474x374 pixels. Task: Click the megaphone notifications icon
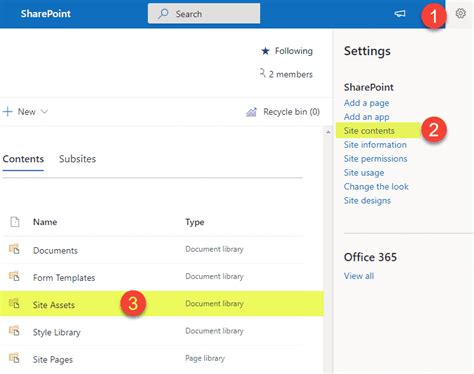coord(400,13)
